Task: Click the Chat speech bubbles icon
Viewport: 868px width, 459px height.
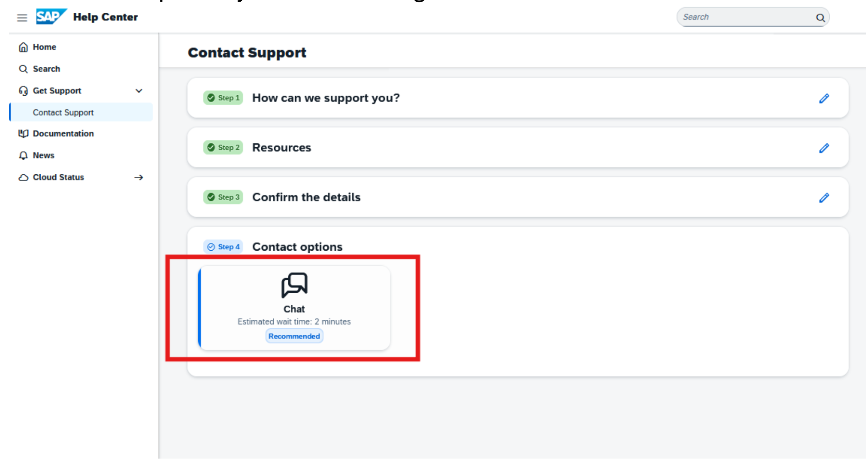Action: [294, 285]
